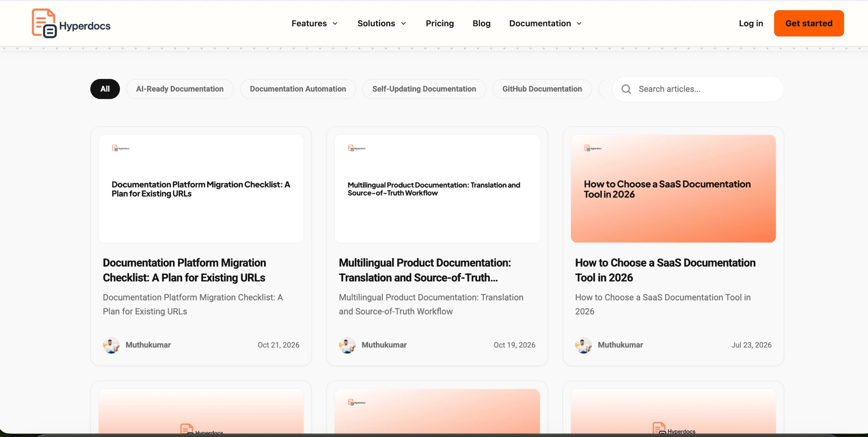Click the Oct 21, 2026 date
Image resolution: width=868 pixels, height=437 pixels.
[278, 345]
